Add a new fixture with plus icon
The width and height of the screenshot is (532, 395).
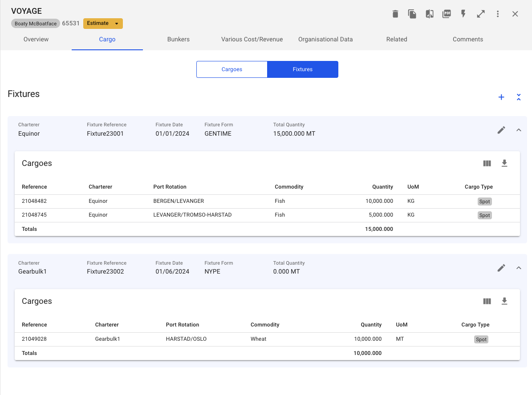tap(501, 97)
